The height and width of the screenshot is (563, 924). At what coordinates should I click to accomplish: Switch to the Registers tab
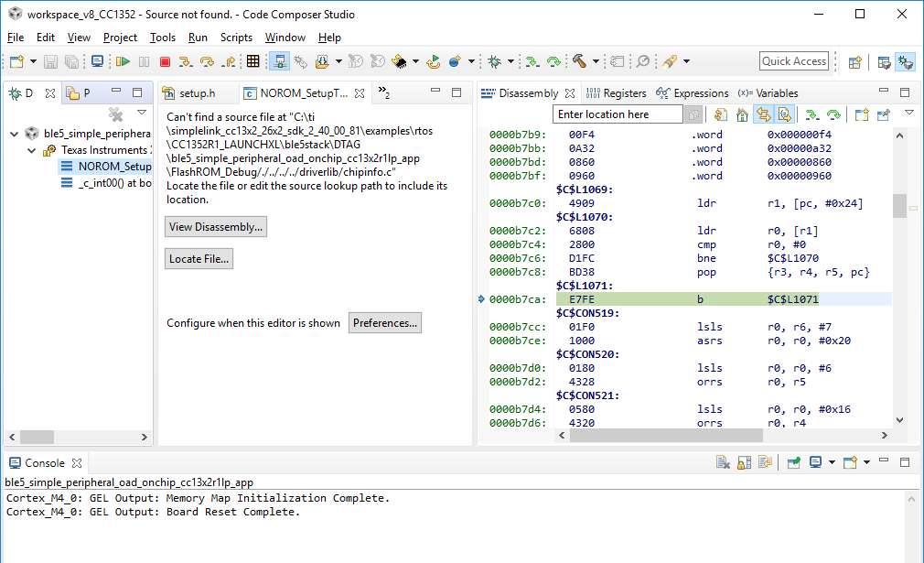[616, 93]
